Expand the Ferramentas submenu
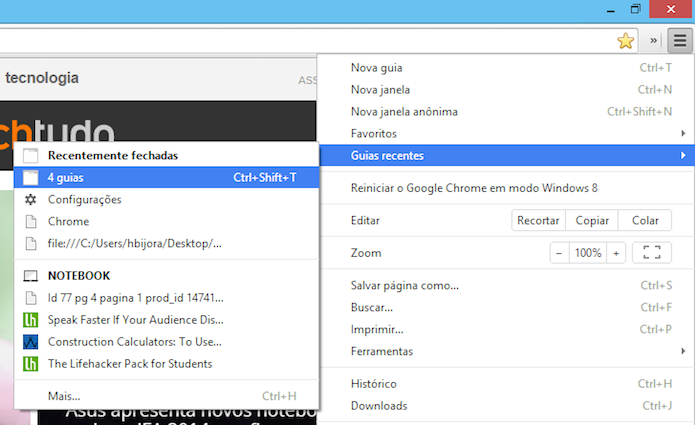Image resolution: width=695 pixels, height=425 pixels. tap(507, 351)
